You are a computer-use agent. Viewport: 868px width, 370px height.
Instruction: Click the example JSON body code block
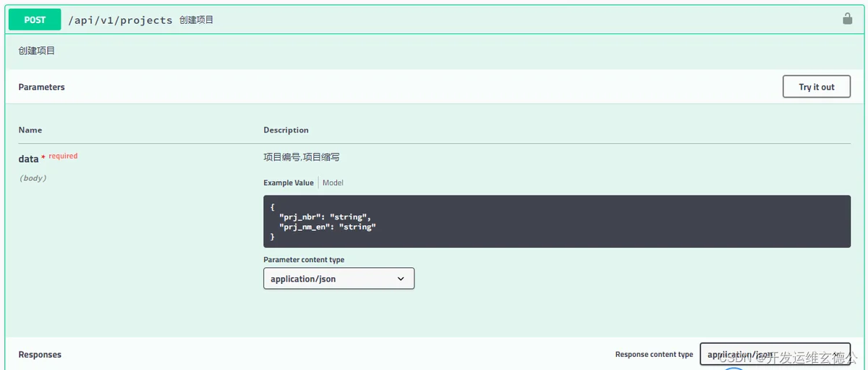(557, 222)
